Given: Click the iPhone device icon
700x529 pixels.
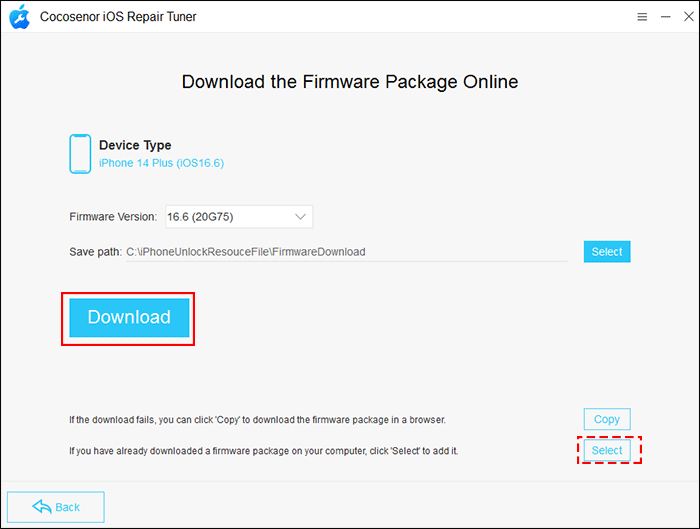Looking at the screenshot, I should coord(80,154).
